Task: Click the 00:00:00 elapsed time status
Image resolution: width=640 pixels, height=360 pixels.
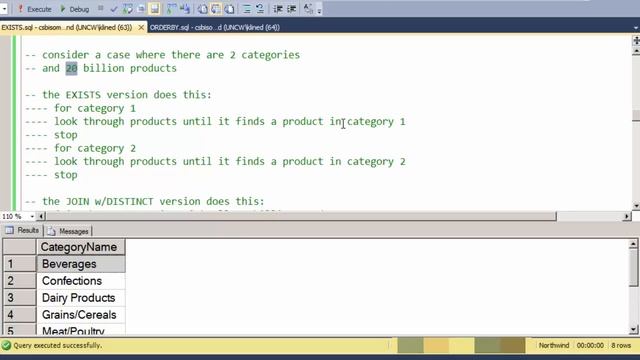Action: [x=590, y=345]
